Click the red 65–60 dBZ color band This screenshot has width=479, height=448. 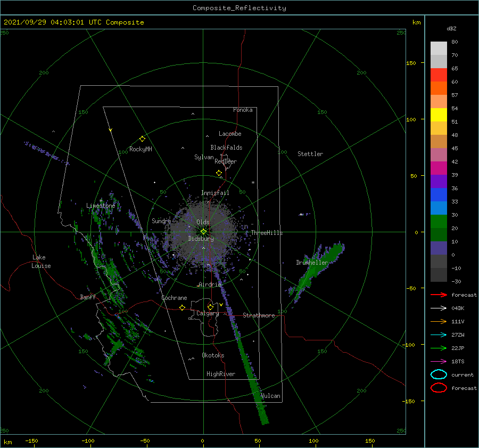click(x=439, y=75)
